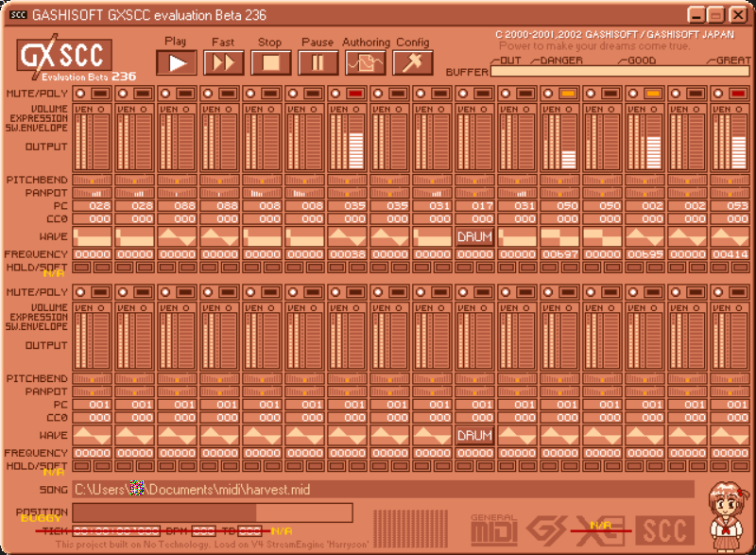The width and height of the screenshot is (756, 555).
Task: Click frequency value 00038
Action: 347,254
